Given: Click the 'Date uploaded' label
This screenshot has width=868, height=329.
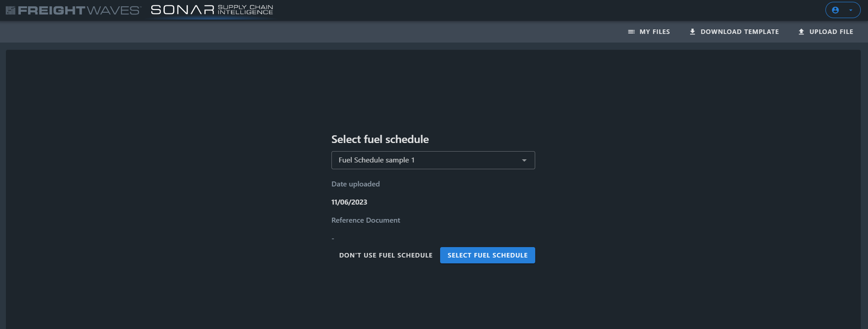Looking at the screenshot, I should [x=355, y=184].
